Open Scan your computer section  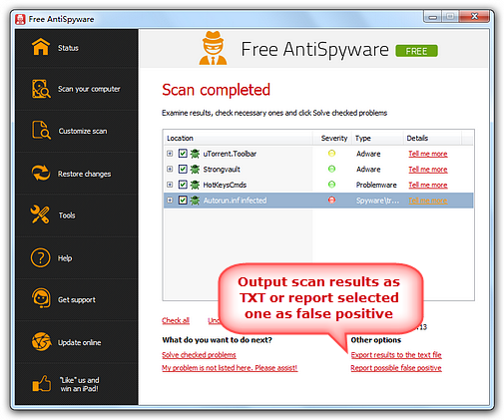pos(77,89)
